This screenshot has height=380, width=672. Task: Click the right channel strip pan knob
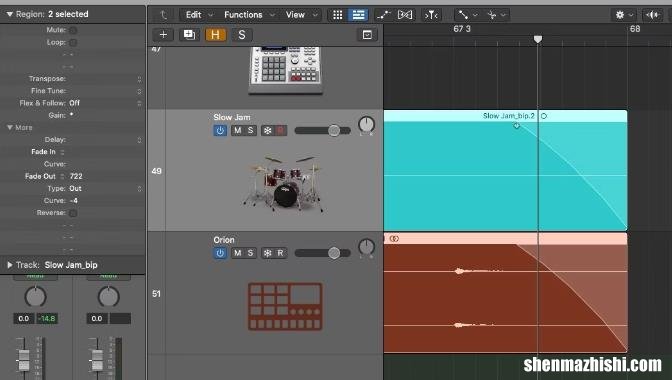108,296
